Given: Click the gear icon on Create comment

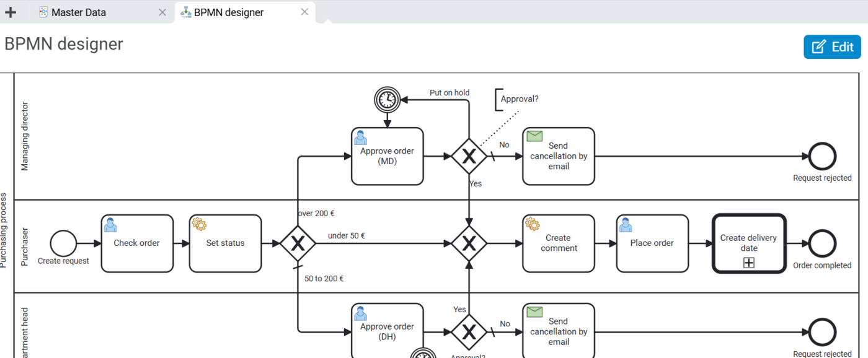Looking at the screenshot, I should point(532,224).
